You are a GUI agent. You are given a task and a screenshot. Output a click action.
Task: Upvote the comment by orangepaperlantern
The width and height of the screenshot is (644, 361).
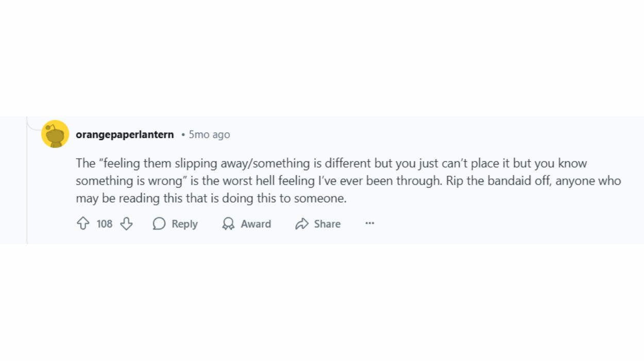(83, 223)
